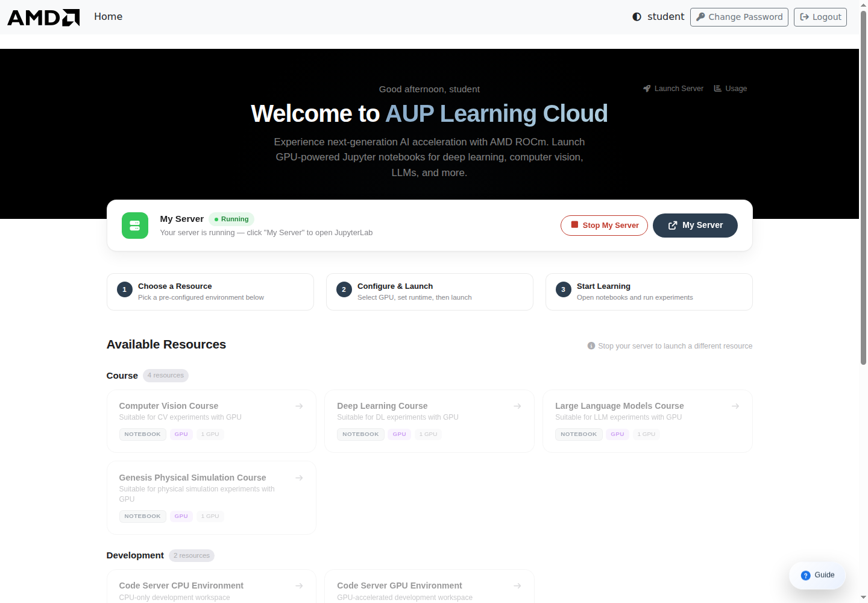Click the Change Password button
Viewport: 868px width, 603px height.
tap(739, 17)
